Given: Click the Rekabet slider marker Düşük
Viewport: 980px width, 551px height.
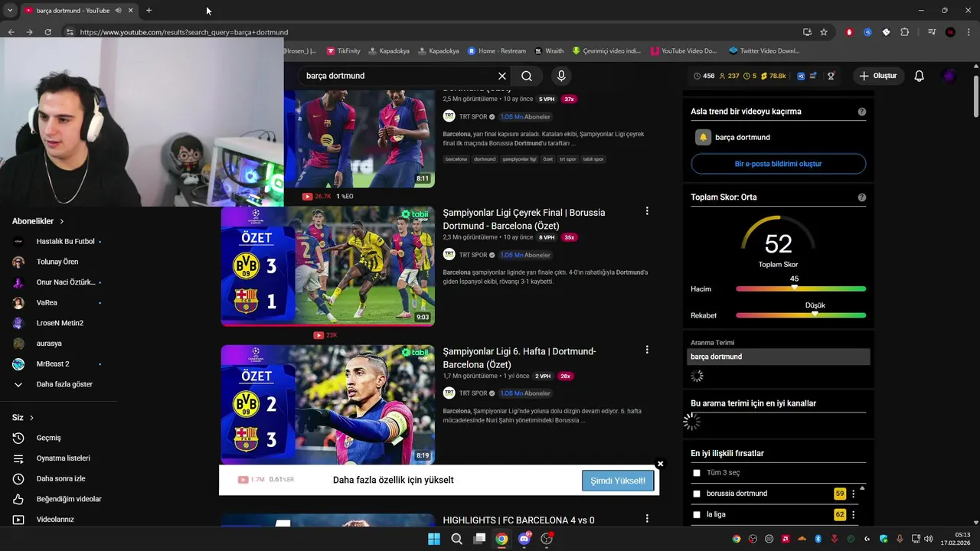Looking at the screenshot, I should [815, 314].
